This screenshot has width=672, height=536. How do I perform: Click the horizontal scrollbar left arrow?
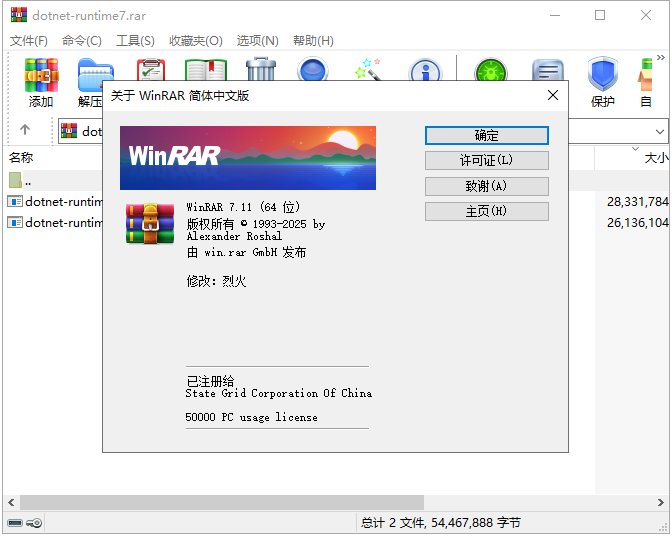point(12,502)
